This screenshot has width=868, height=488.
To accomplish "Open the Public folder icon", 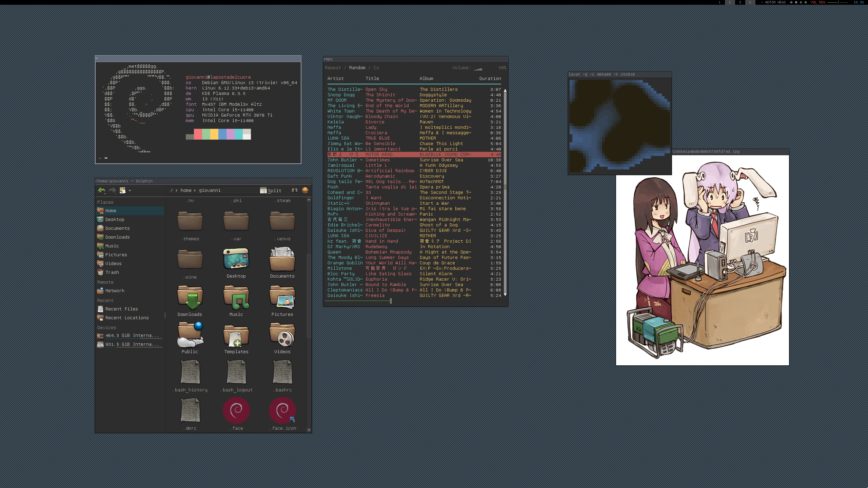I will [x=190, y=335].
